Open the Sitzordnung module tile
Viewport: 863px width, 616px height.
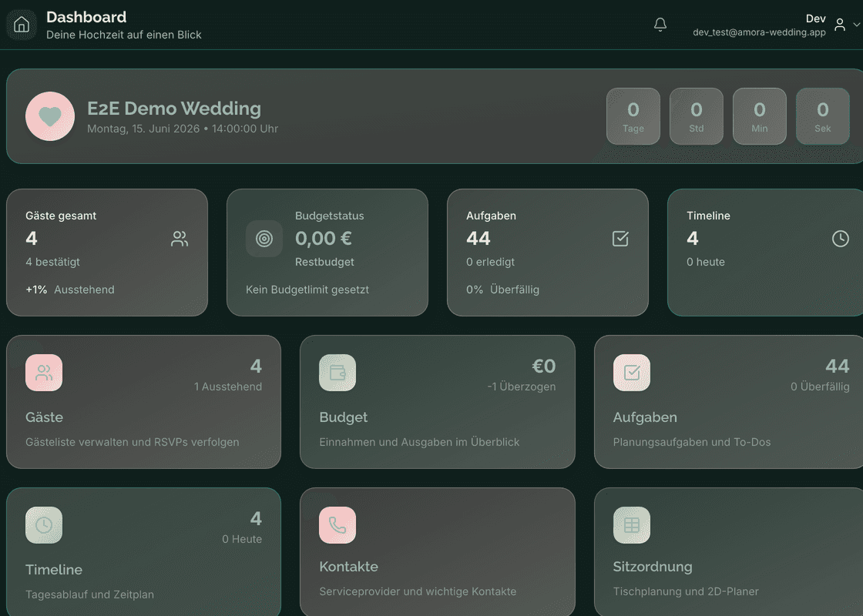(x=729, y=552)
